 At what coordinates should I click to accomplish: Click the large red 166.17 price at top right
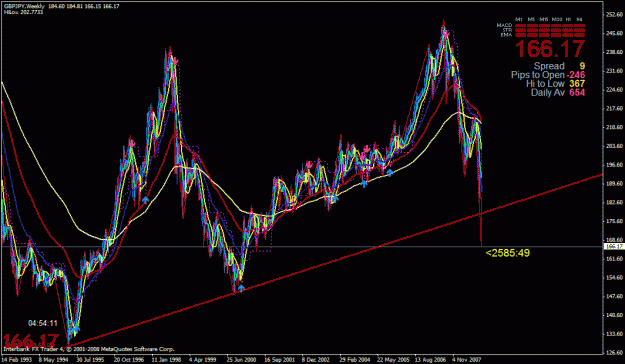point(550,49)
